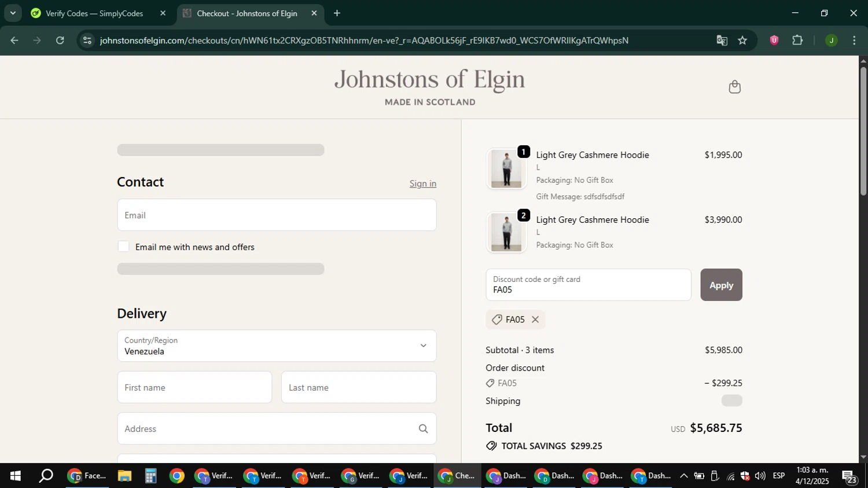Open the standalone Chrome taskbar icon
This screenshot has height=488, width=868.
(x=176, y=476)
